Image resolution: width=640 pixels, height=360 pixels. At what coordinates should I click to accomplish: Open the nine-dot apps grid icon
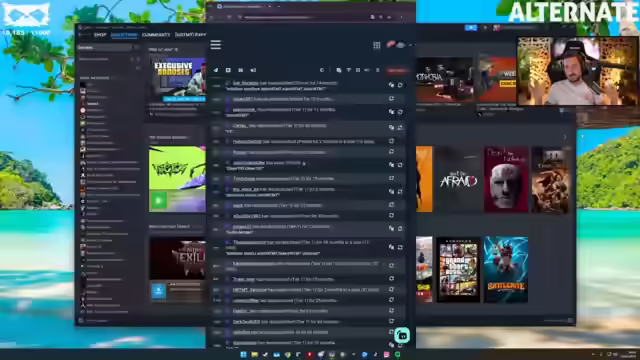[x=377, y=45]
